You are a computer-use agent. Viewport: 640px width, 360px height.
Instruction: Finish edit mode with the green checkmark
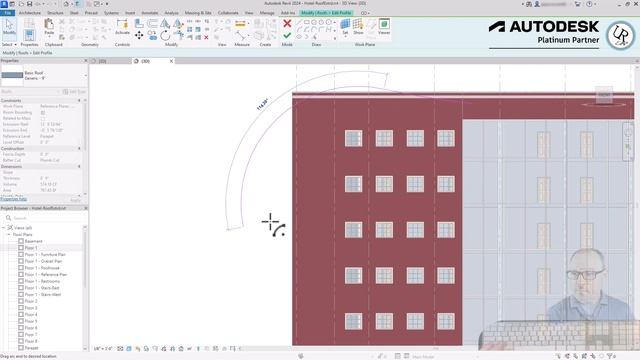pos(287,36)
